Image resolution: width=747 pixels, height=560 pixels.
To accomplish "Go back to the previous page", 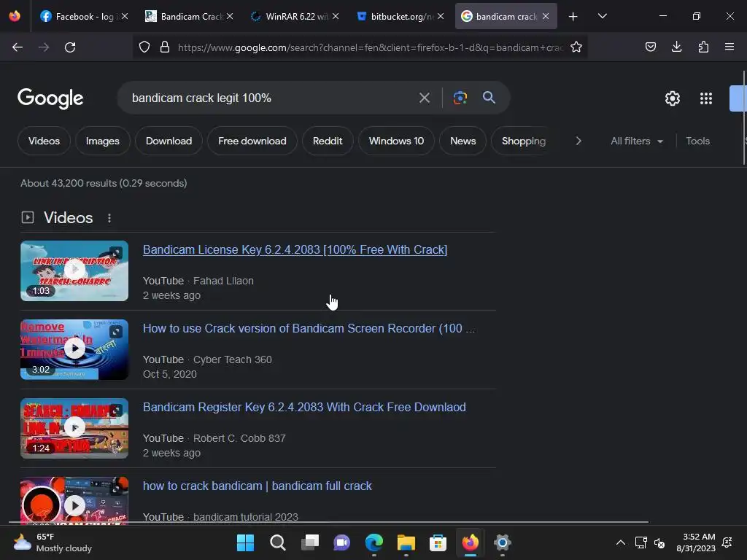I will 18,47.
